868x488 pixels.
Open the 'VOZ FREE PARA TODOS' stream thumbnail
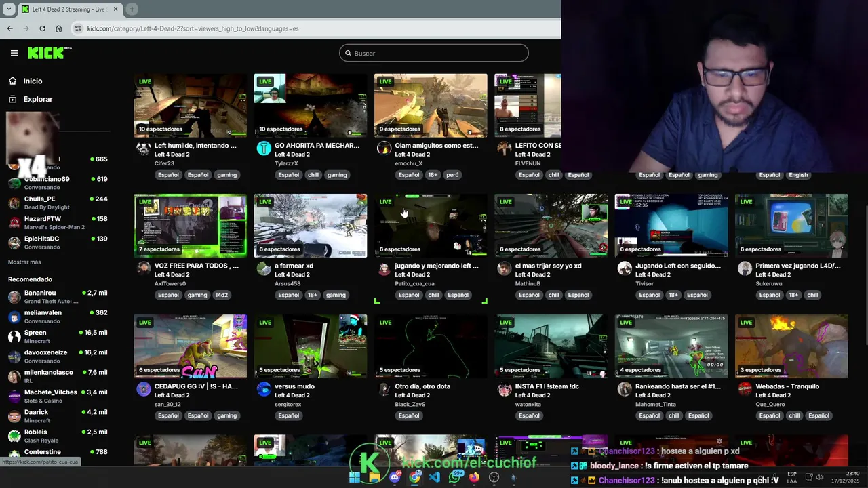[190, 226]
